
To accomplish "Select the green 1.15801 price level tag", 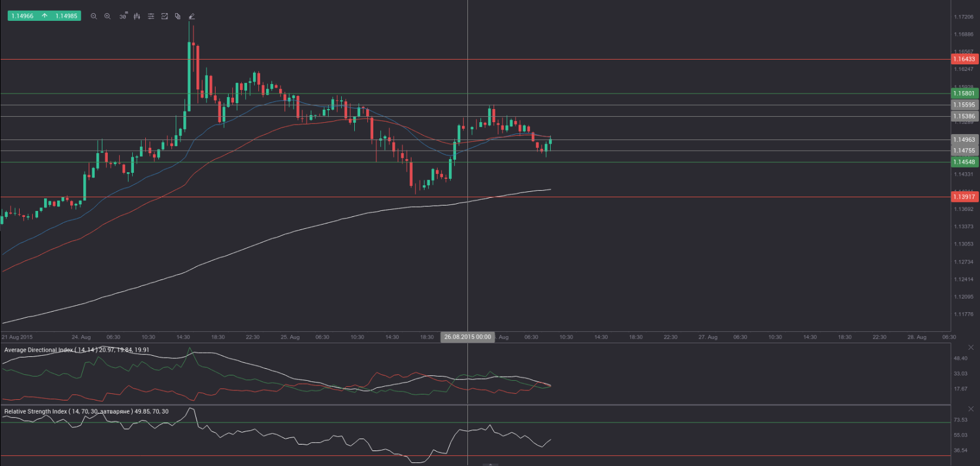I will pyautogui.click(x=964, y=93).
